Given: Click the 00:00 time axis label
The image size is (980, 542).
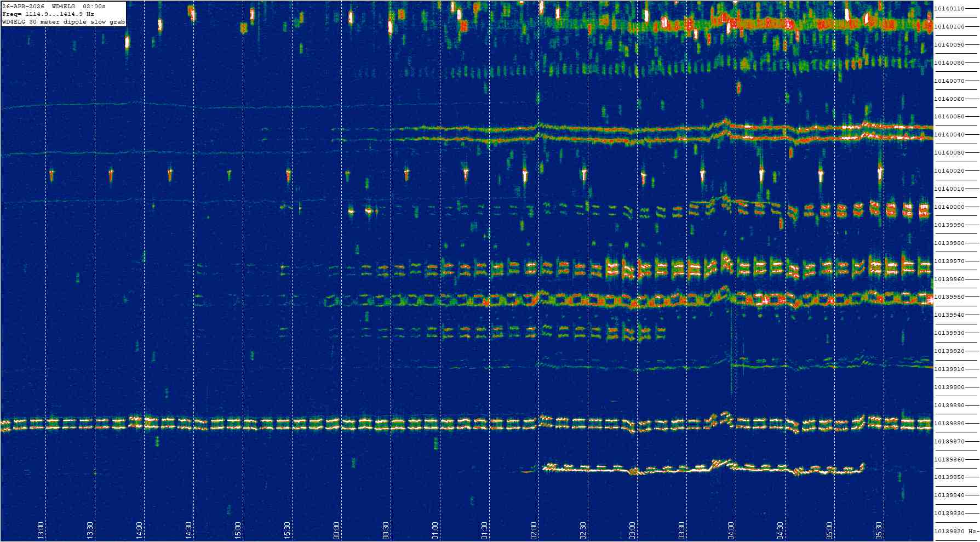Looking at the screenshot, I should point(336,530).
